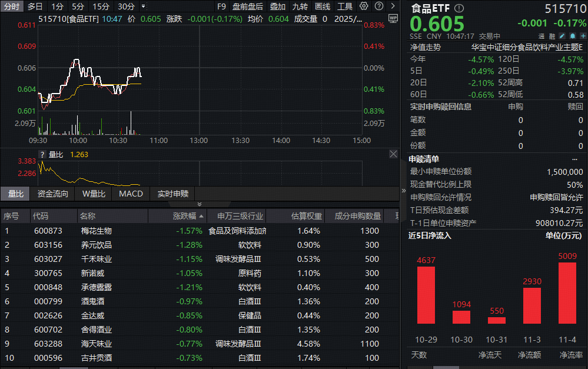Open chart settings with the gear icon

pyautogui.click(x=363, y=6)
